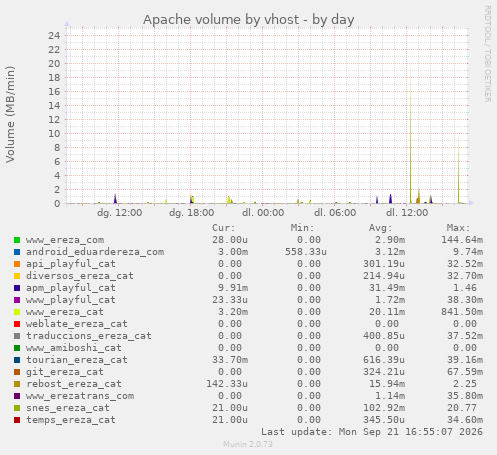
Task: Click rebost_ereza_cat current value 142.33u
Action: tap(227, 384)
